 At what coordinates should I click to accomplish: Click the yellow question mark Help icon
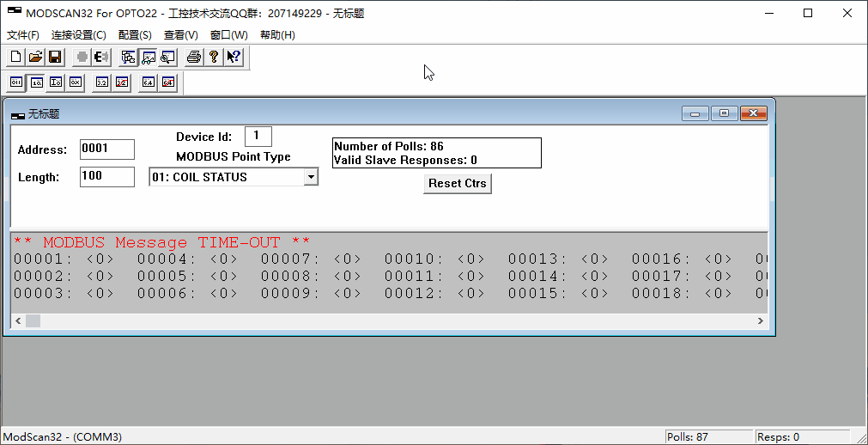click(214, 58)
